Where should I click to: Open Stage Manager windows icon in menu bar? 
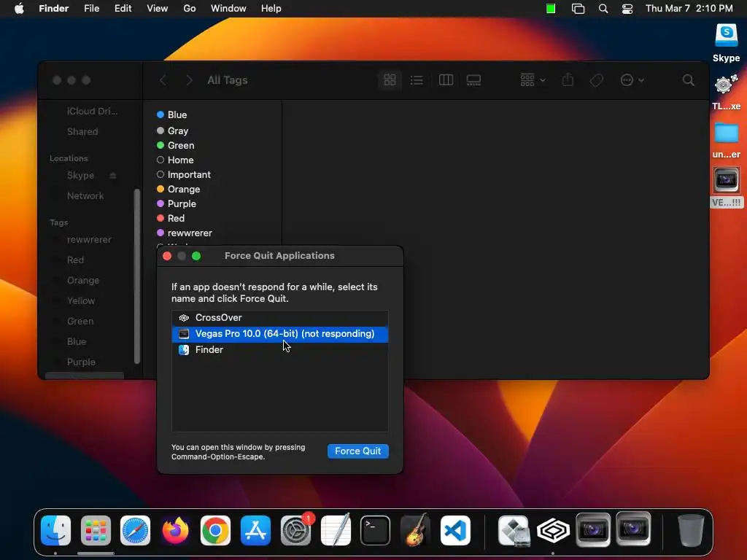point(578,9)
